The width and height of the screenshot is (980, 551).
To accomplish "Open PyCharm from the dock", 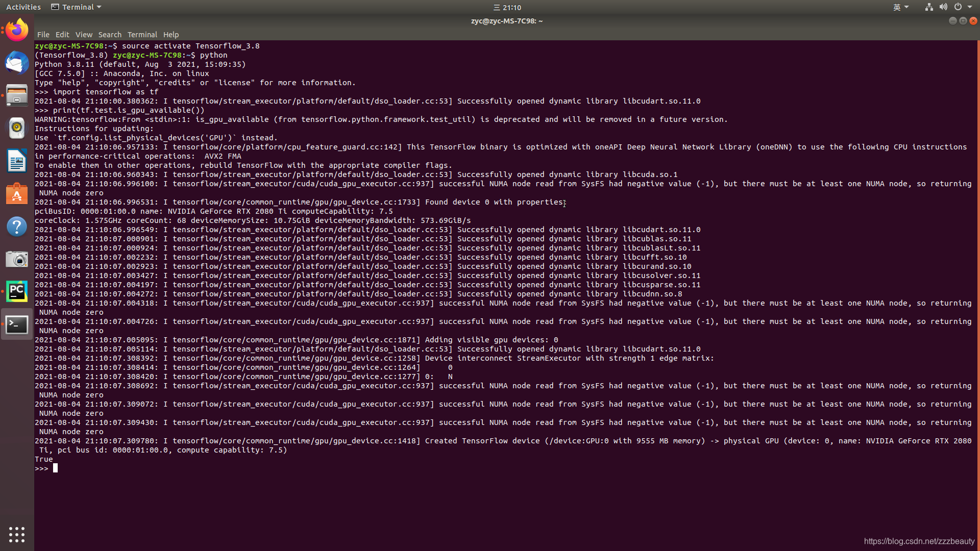I will tap(17, 291).
